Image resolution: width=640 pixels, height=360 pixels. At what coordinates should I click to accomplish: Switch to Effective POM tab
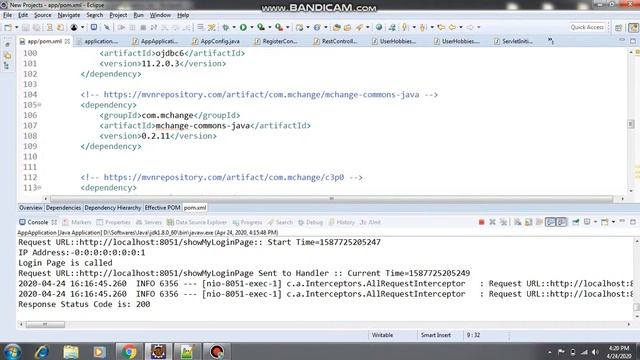coord(162,208)
